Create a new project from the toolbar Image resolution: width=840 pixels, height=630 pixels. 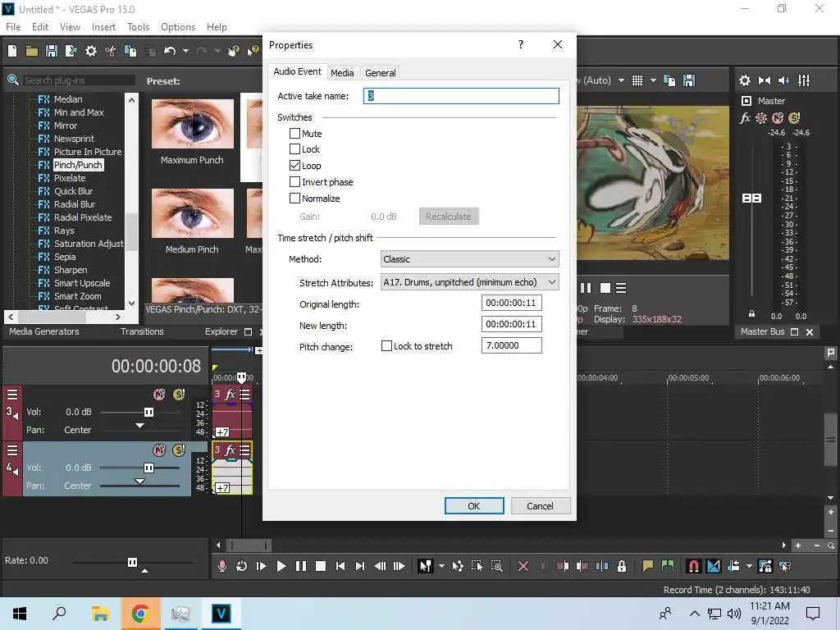coord(12,51)
